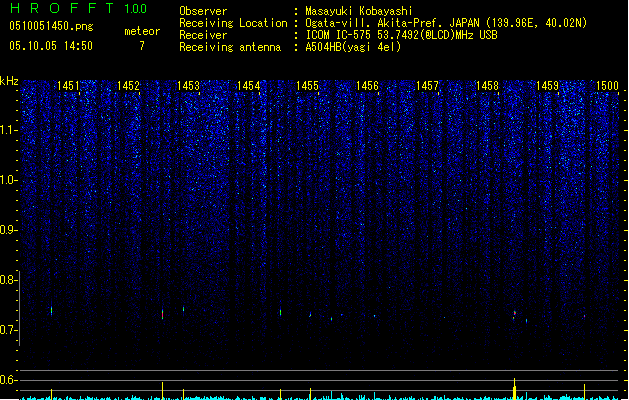This screenshot has width=629, height=400.
Task: Click the 1452 time marker
Action: [x=128, y=85]
